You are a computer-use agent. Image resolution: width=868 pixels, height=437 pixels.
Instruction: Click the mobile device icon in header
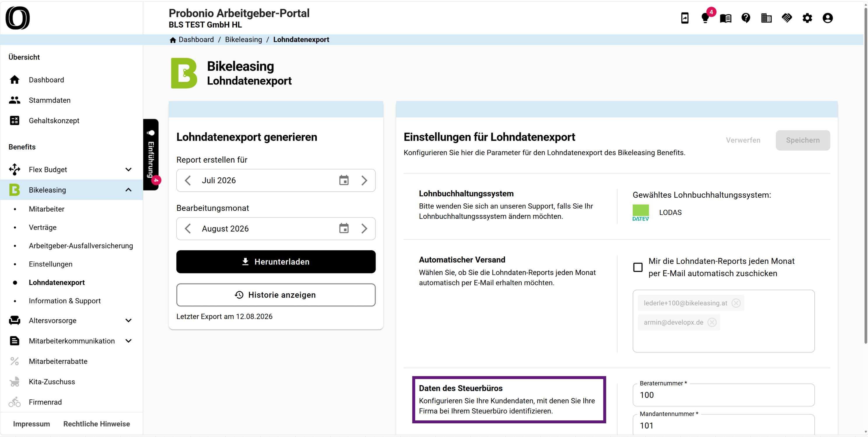tap(685, 18)
